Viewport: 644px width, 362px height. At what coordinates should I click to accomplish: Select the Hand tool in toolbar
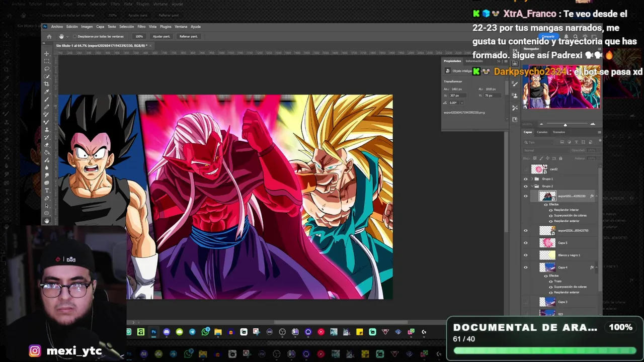(x=47, y=220)
